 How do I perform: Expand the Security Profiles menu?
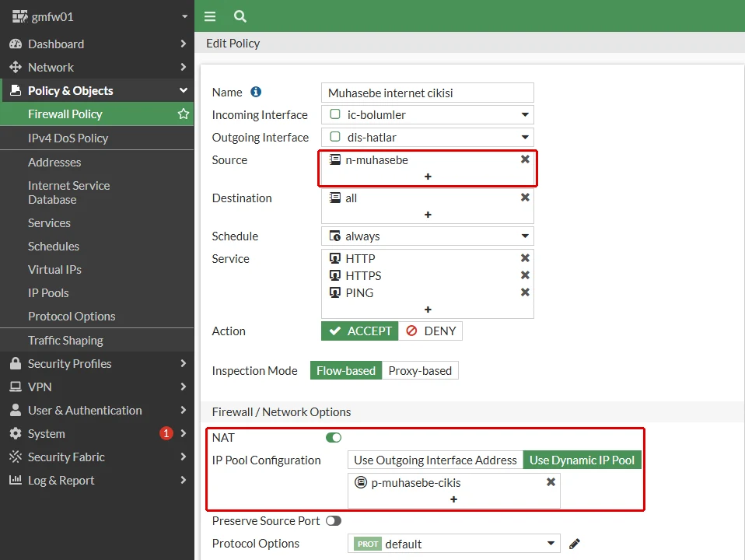point(97,364)
